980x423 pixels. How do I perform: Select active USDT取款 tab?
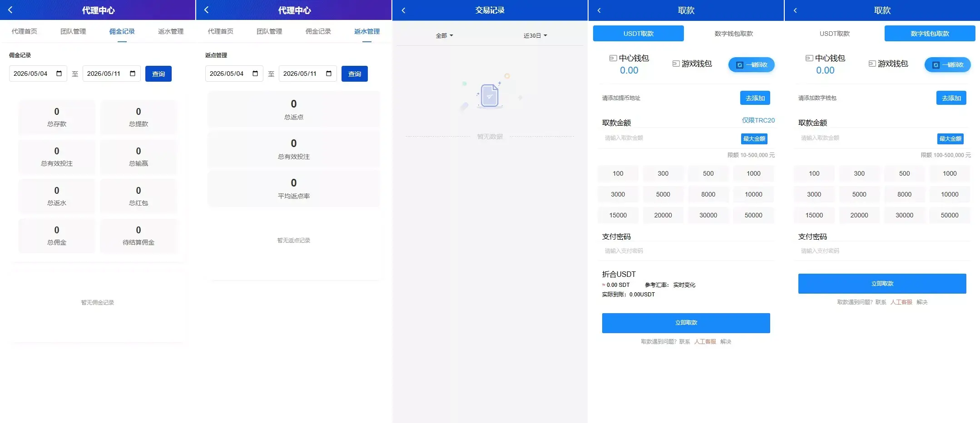coord(638,34)
